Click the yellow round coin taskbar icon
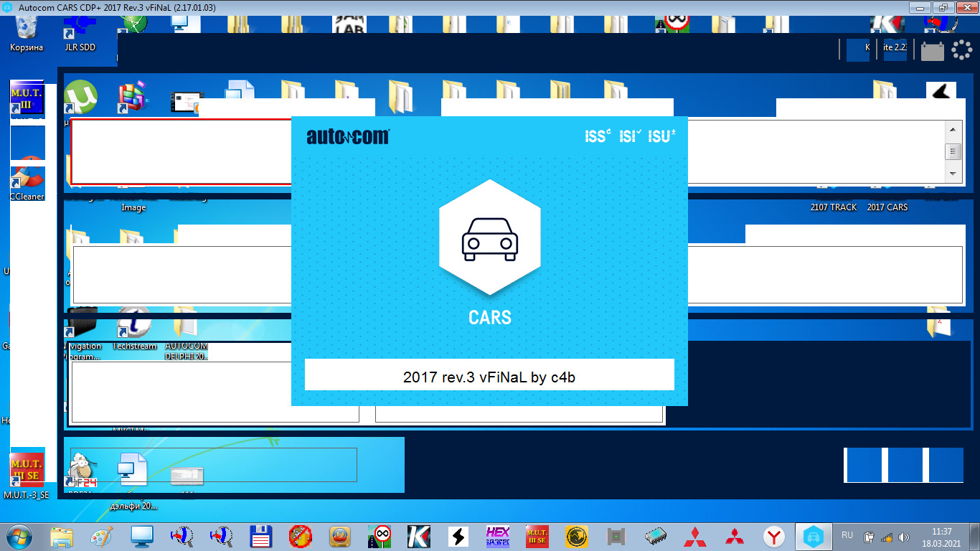Screen dimensions: 980x551 [576, 536]
